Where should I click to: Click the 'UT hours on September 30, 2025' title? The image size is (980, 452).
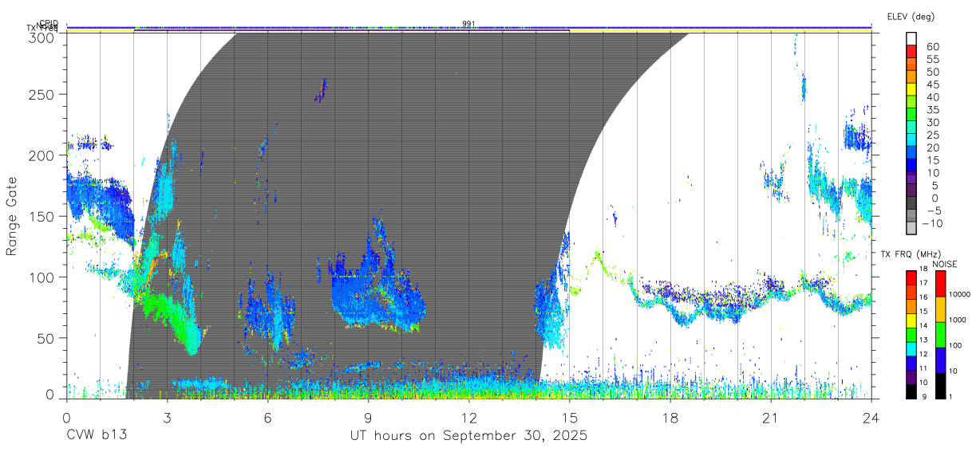pyautogui.click(x=468, y=436)
